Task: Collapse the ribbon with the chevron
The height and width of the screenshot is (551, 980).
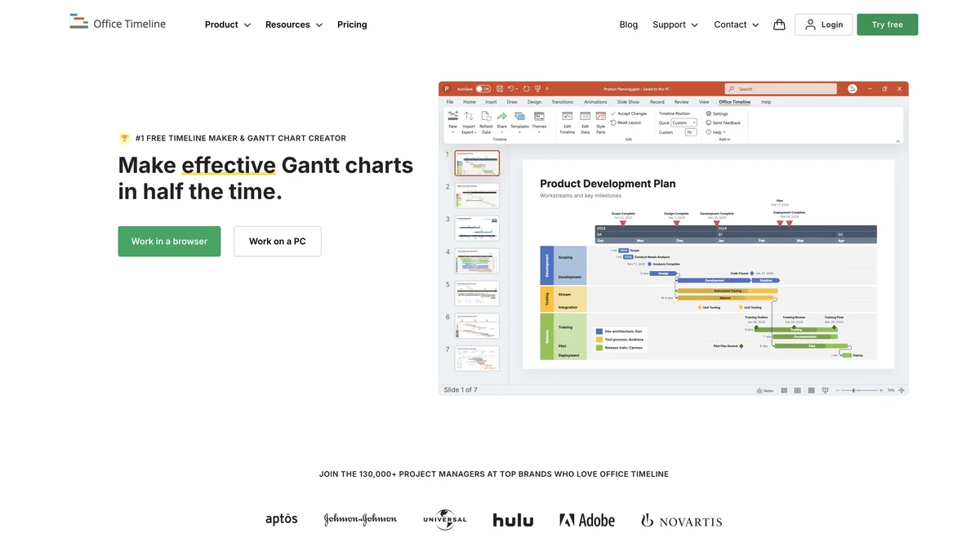Action: 898,141
